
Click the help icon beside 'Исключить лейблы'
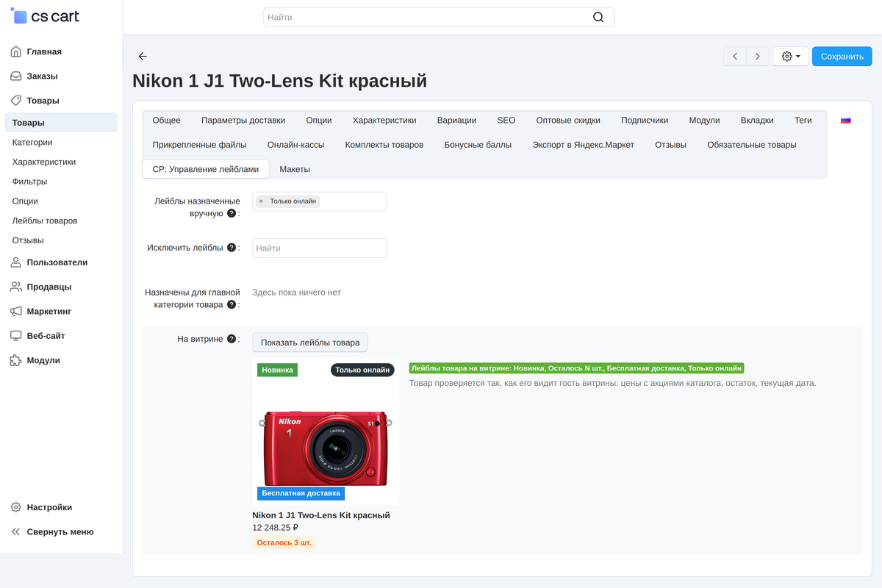pyautogui.click(x=232, y=248)
